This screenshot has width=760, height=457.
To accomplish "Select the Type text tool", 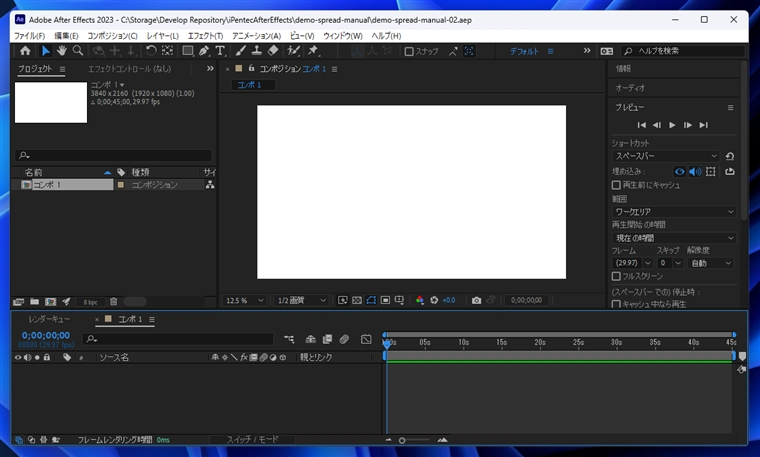I will click(x=220, y=50).
